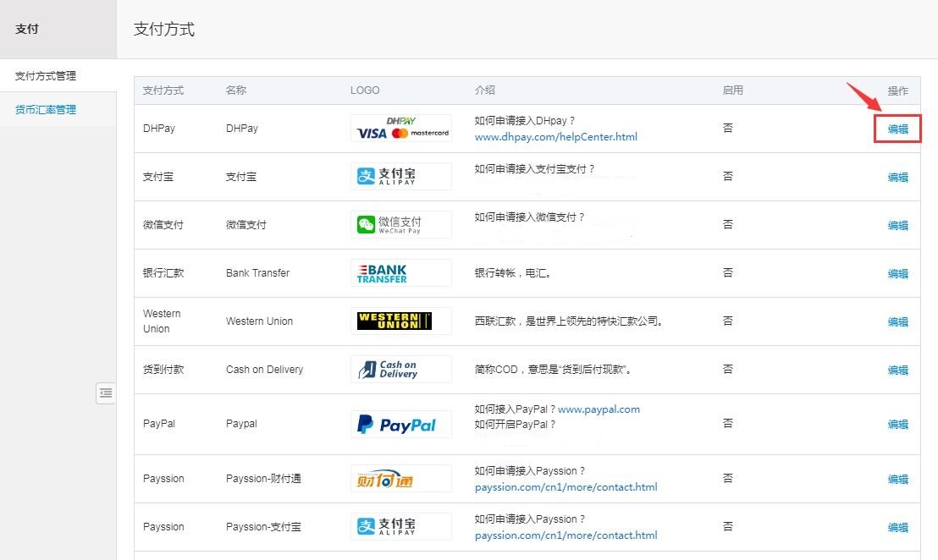Open 货币汇率管理 in the sidebar
The image size is (938, 560).
coord(46,110)
